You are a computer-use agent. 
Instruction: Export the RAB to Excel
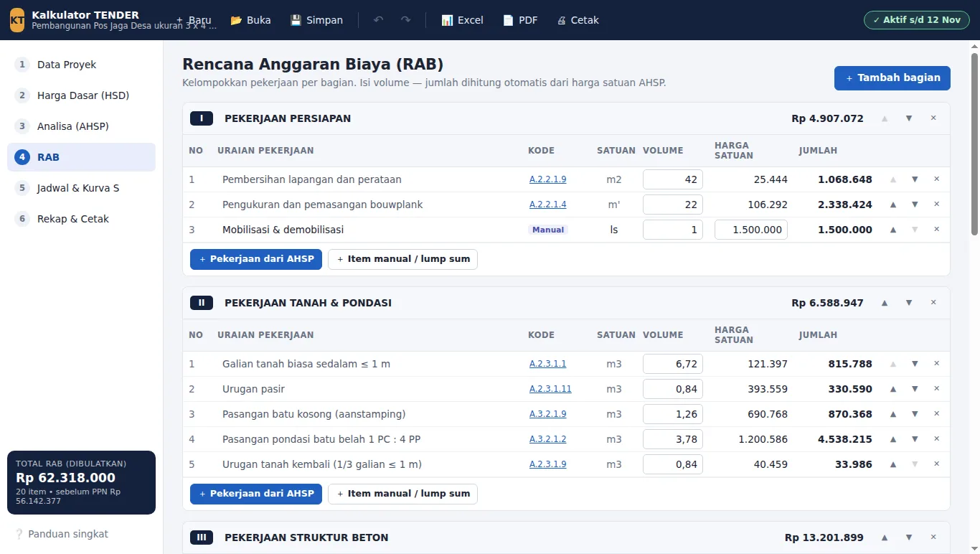462,20
